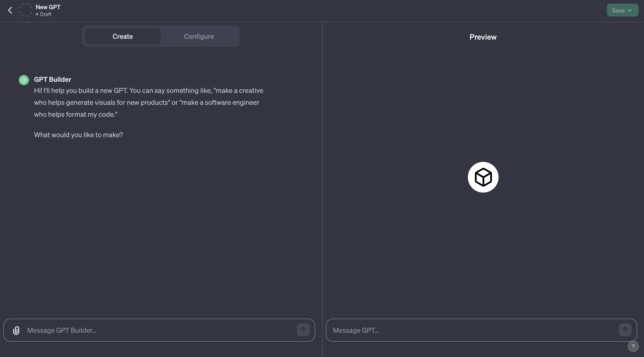
Task: Open the Save dropdown button
Action: tap(622, 10)
